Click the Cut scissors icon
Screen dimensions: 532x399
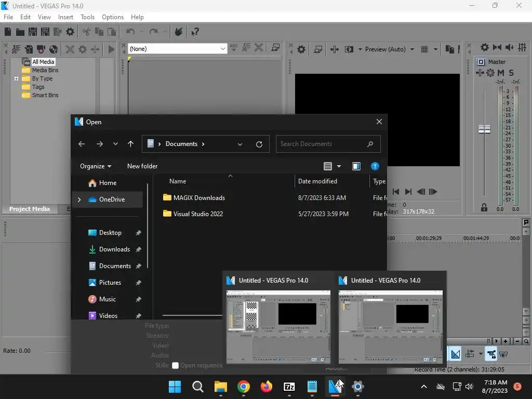point(87,32)
